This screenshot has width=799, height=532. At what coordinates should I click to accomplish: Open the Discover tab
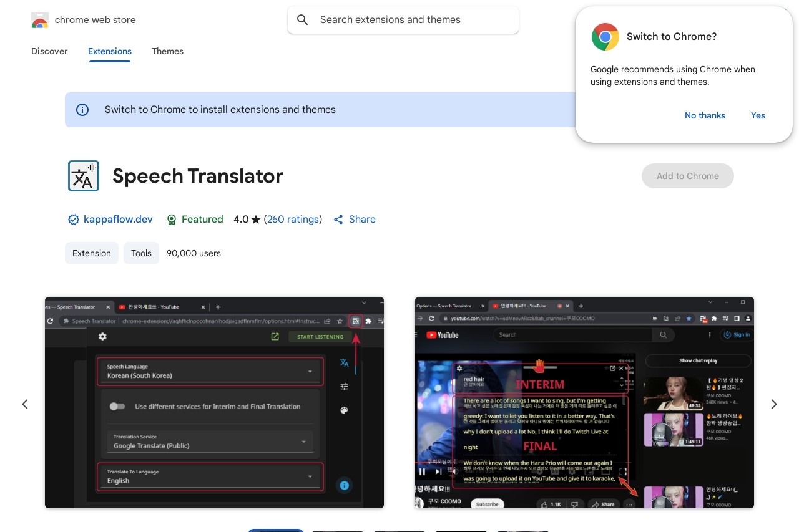pos(49,51)
